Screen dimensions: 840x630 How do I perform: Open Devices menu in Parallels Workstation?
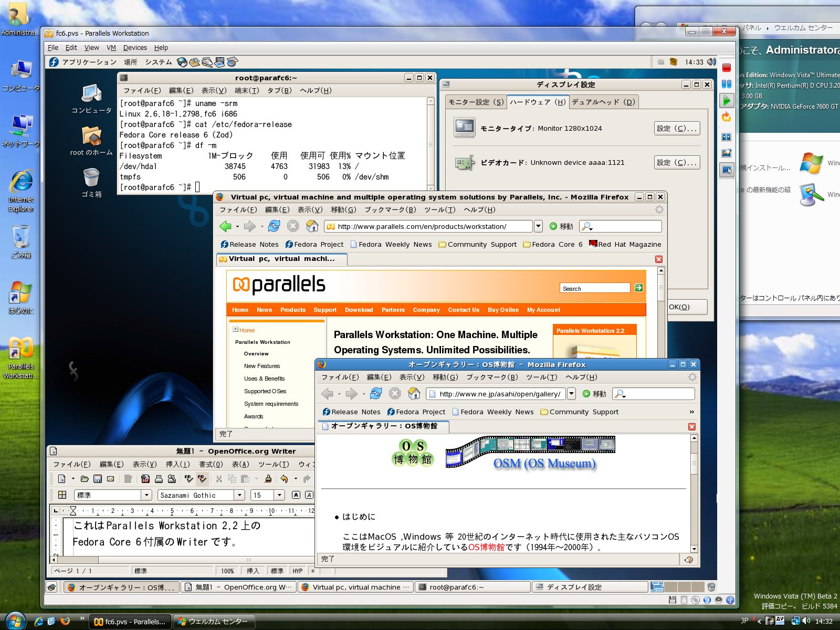pyautogui.click(x=135, y=47)
